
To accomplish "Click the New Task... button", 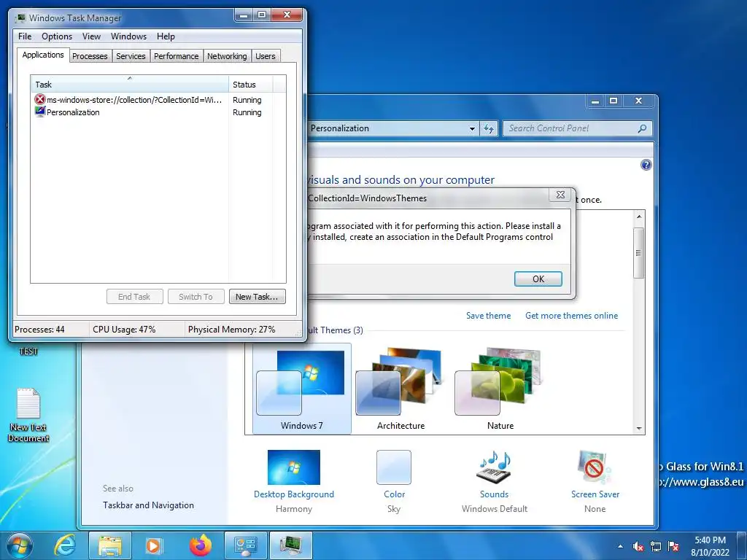I will tap(258, 296).
